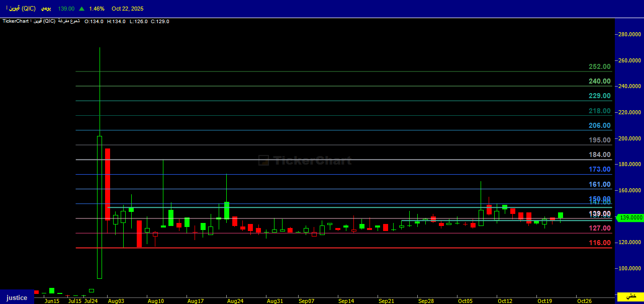Select the 252.00 level line label
Viewport: 644px width, 304px height.
[x=599, y=66]
